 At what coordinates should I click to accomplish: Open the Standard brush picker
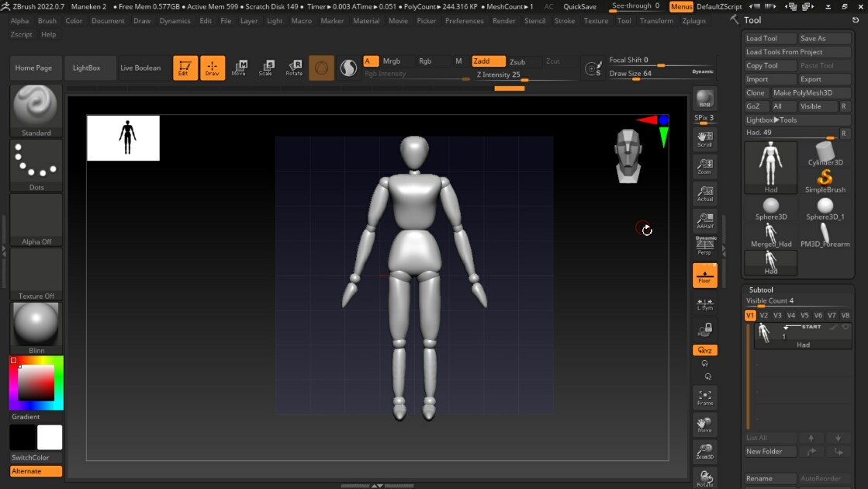36,110
